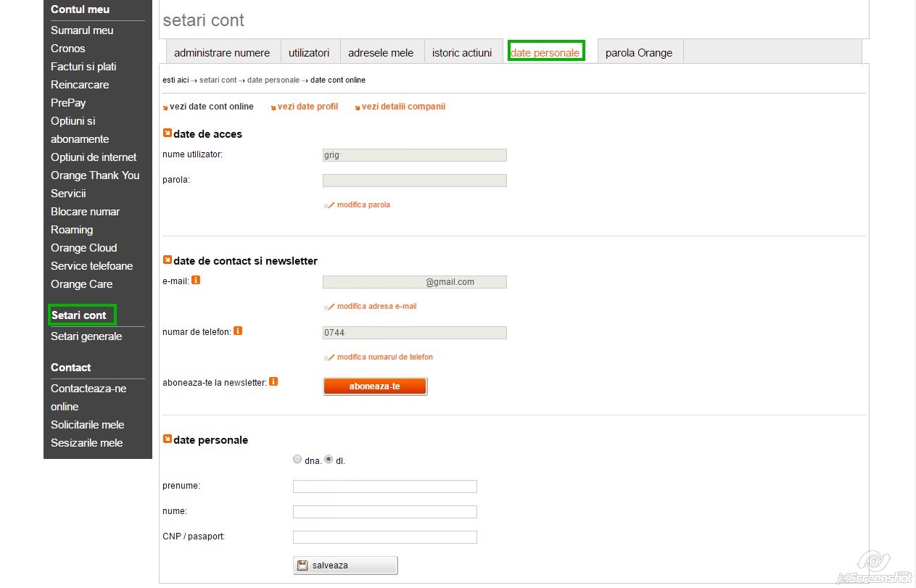Image resolution: width=916 pixels, height=588 pixels.
Task: Open Orange Thank You in the sidebar
Action: (95, 175)
